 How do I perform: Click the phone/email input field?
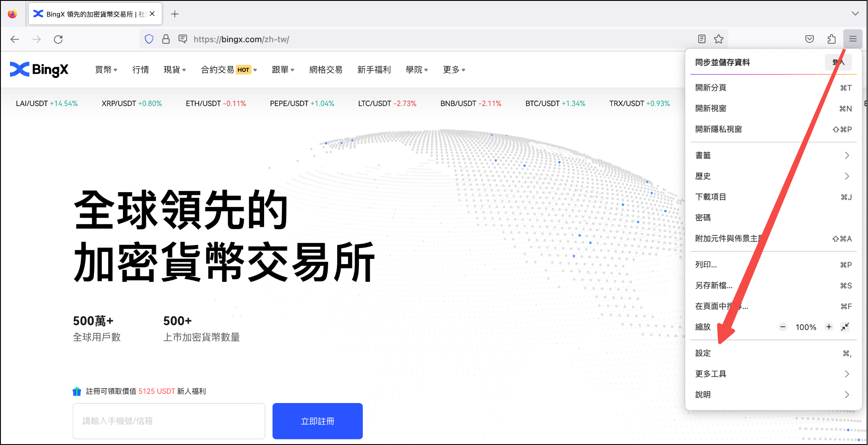point(169,421)
